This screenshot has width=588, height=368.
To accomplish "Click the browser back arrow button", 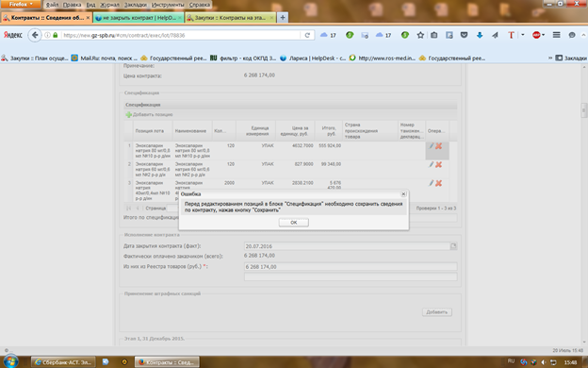I will click(x=35, y=35).
